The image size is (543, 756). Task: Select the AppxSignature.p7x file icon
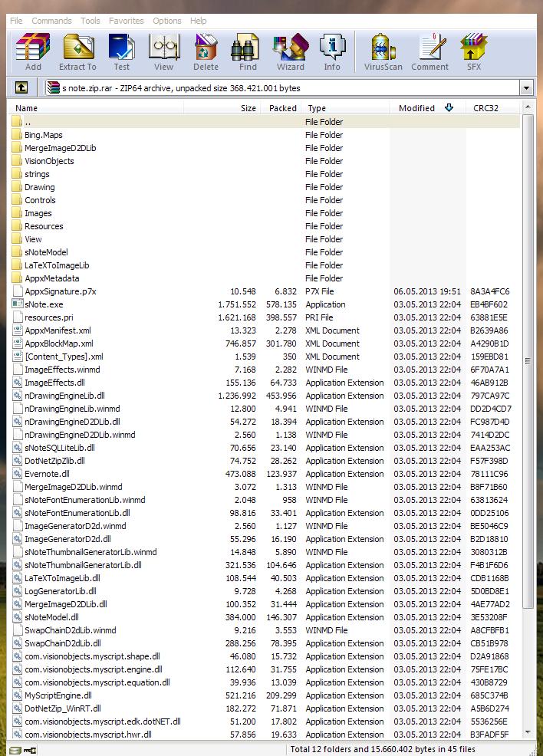point(18,291)
